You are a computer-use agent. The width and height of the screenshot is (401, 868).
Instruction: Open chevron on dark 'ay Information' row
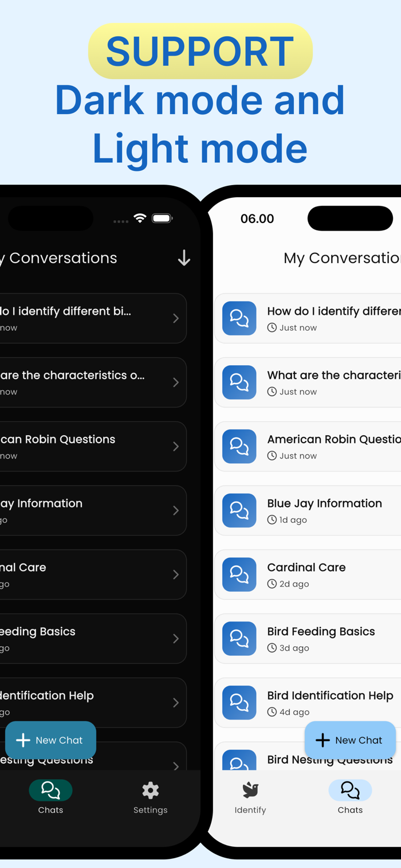coord(176,510)
